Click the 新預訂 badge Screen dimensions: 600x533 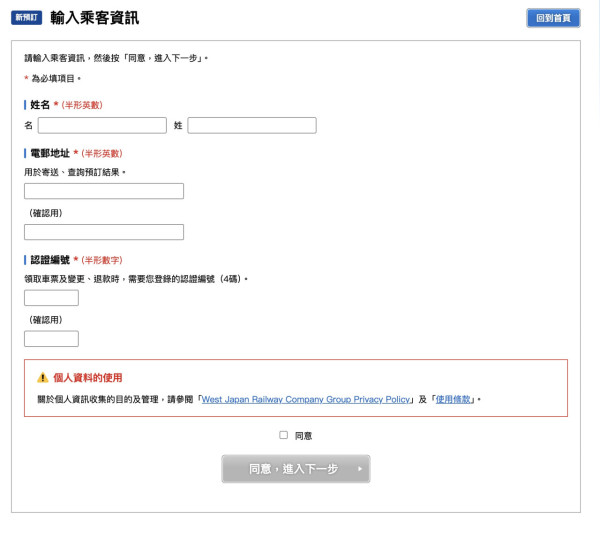click(26, 18)
